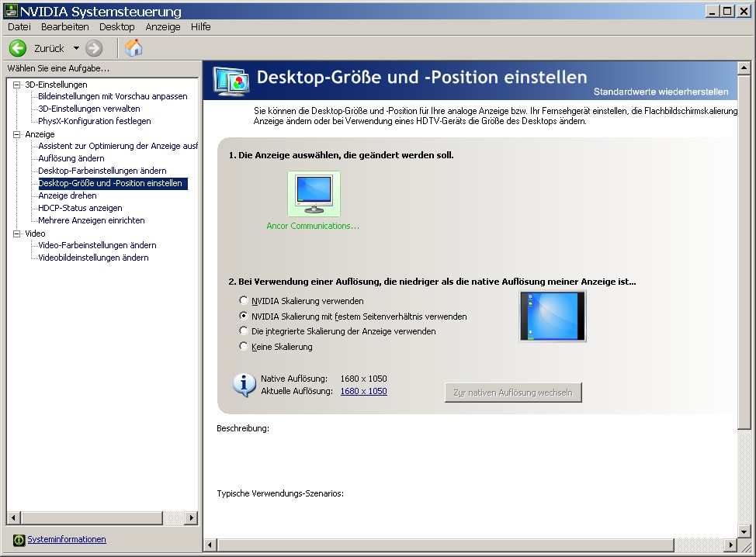Click the blue info bubble icon

point(244,385)
